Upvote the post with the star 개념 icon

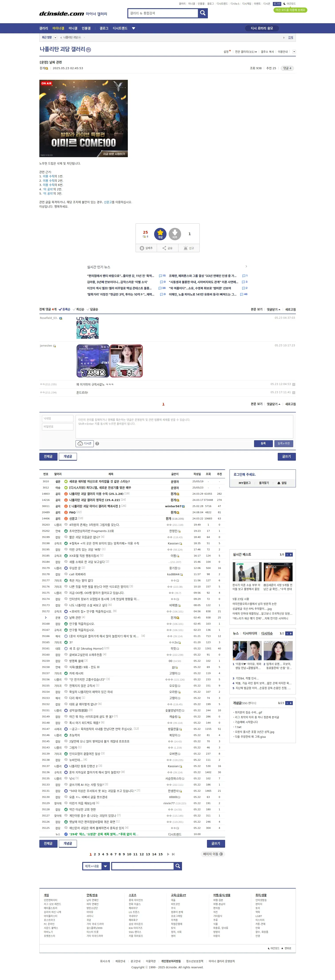click(x=160, y=234)
